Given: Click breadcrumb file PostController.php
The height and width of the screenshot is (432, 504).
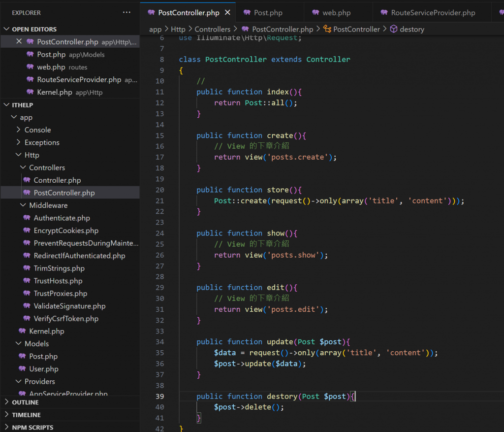Looking at the screenshot, I should [283, 29].
